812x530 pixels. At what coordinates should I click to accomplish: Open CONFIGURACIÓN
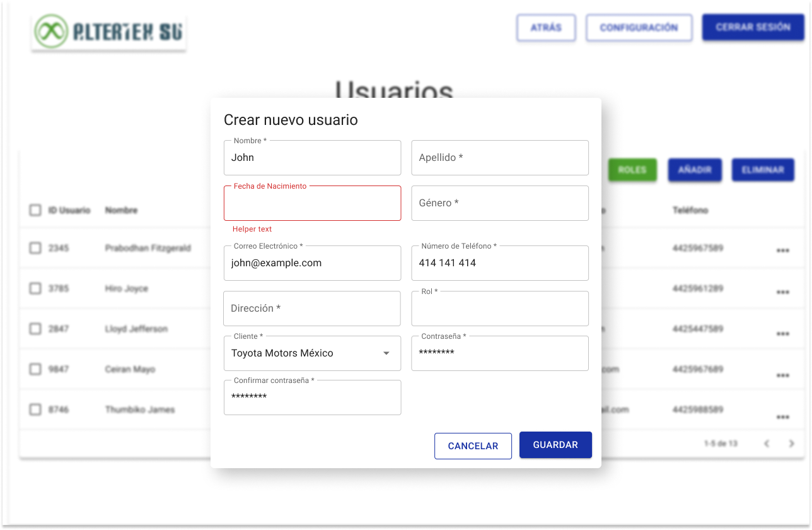639,28
